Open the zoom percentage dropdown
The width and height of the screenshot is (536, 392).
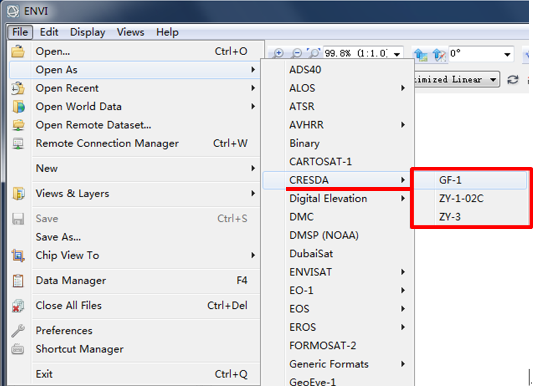coord(397,54)
